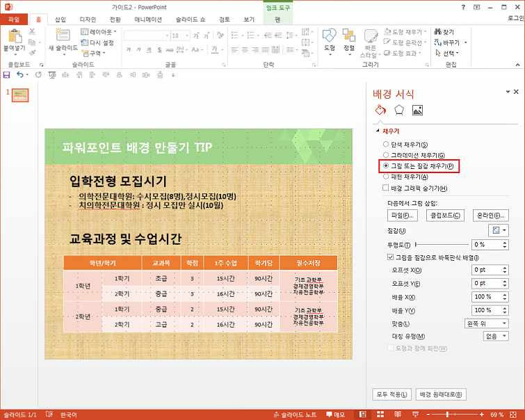This screenshot has width=525, height=420.
Task: Open the 선택 select dropdown
Action: 447,53
